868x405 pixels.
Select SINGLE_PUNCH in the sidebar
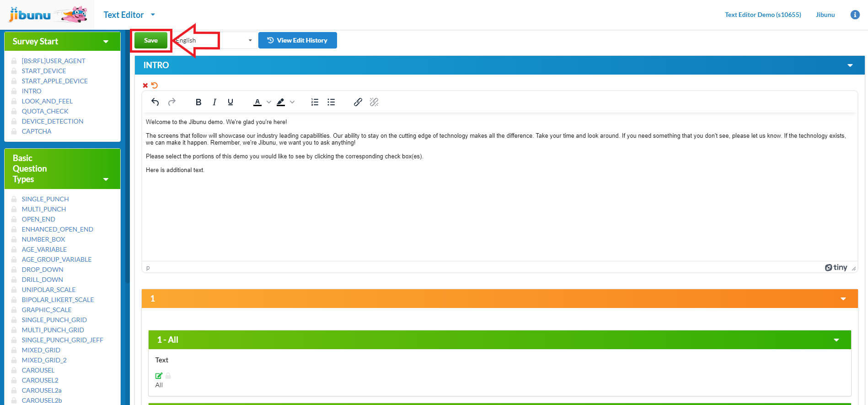[x=45, y=199]
